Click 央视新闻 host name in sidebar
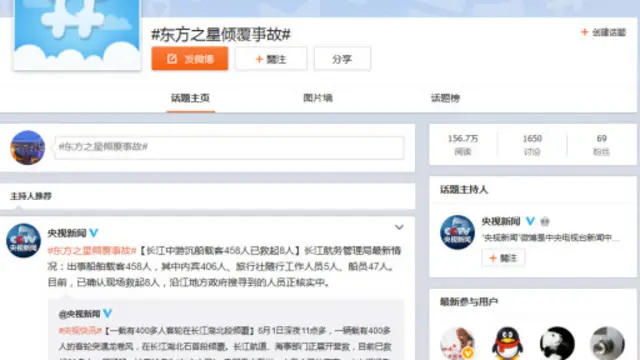This screenshot has width=640, height=360. point(501,222)
